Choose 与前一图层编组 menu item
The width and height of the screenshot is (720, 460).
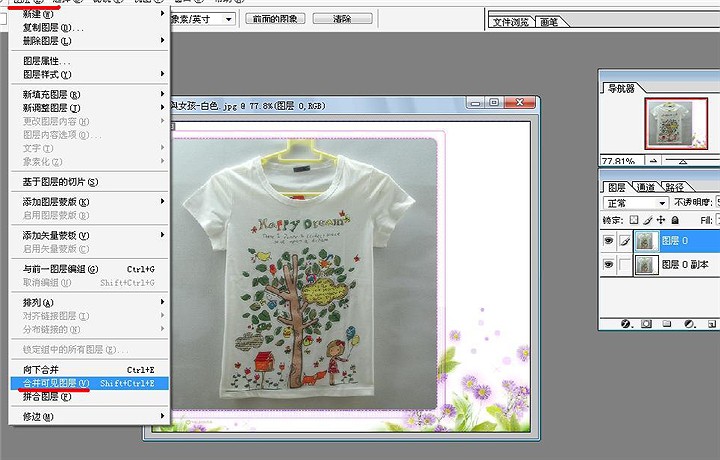[90, 269]
